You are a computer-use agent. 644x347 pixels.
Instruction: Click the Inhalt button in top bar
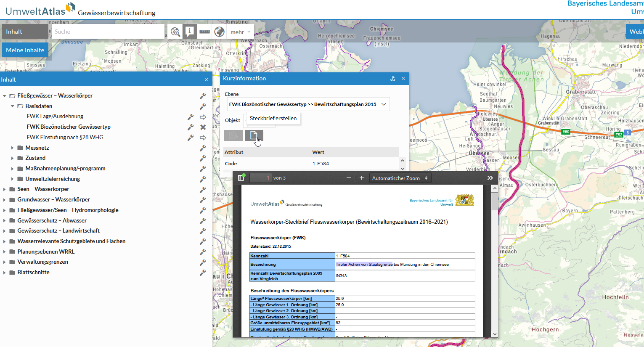pyautogui.click(x=25, y=32)
